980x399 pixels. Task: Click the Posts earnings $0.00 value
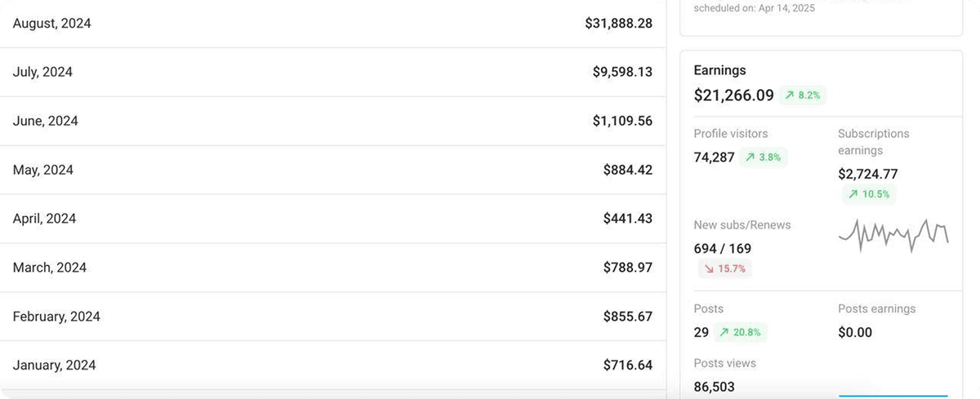pyautogui.click(x=855, y=332)
